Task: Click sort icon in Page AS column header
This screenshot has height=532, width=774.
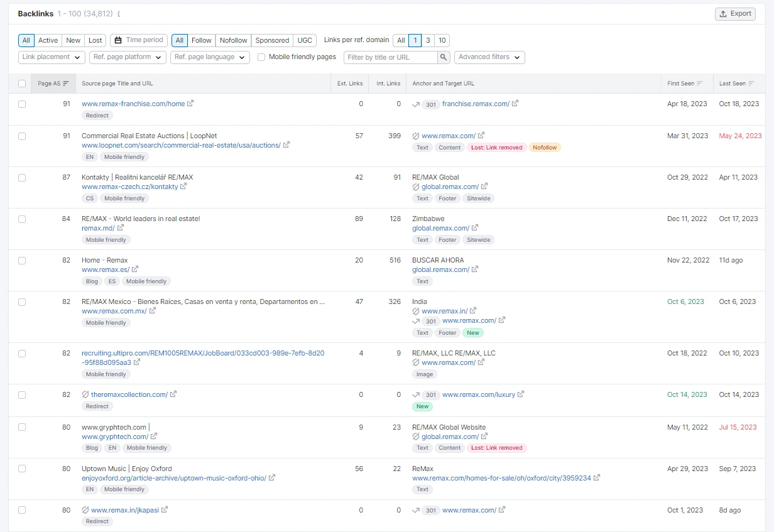Action: [66, 84]
